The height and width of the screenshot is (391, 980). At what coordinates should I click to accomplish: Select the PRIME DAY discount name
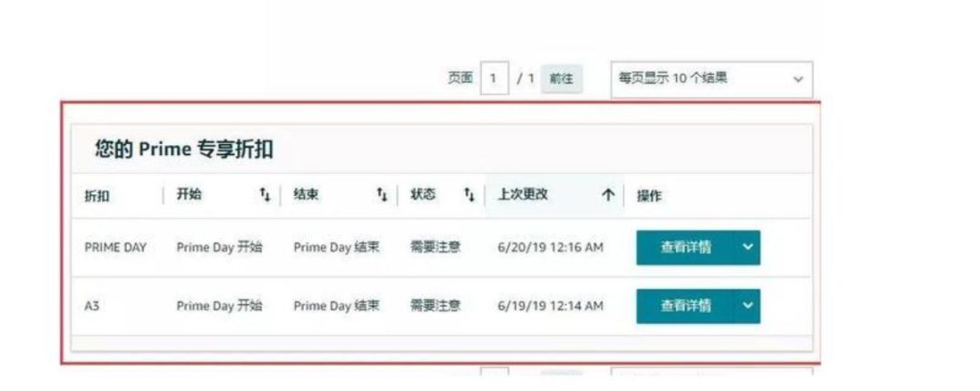point(115,248)
